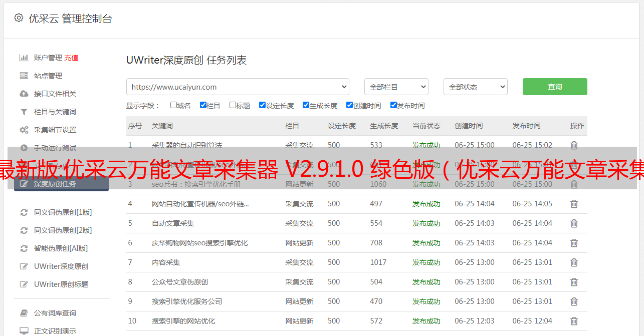The image size is (644, 336).
Task: Select 同义词伪原创[2版] in sidebar
Action: pos(63,230)
